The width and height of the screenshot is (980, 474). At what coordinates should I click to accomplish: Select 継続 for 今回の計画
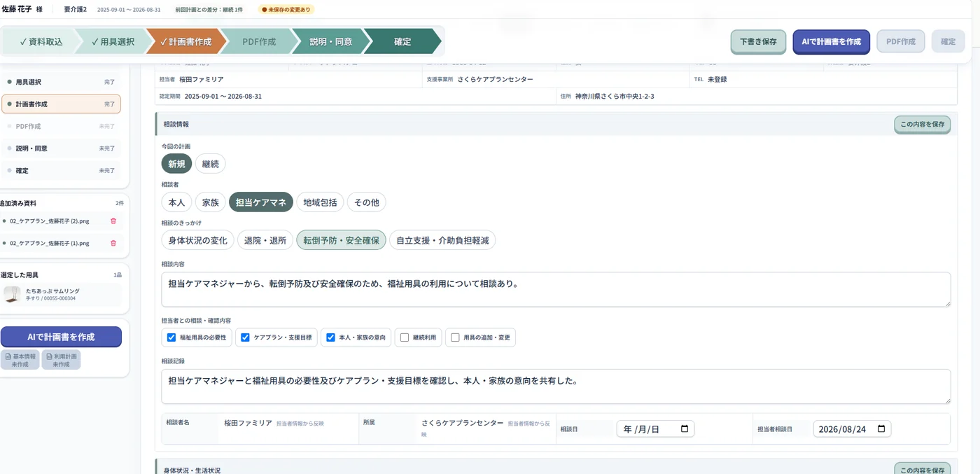(210, 164)
